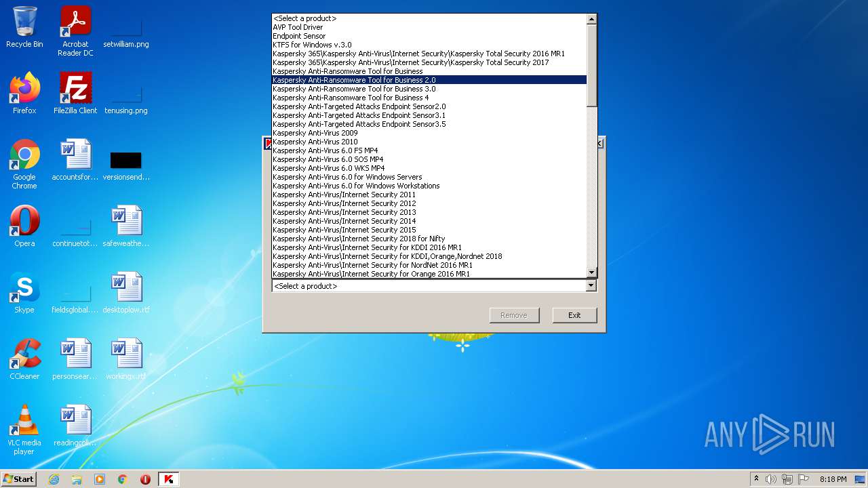Launch CCleaner desktop shortcut
868x488 pixels.
point(24,359)
